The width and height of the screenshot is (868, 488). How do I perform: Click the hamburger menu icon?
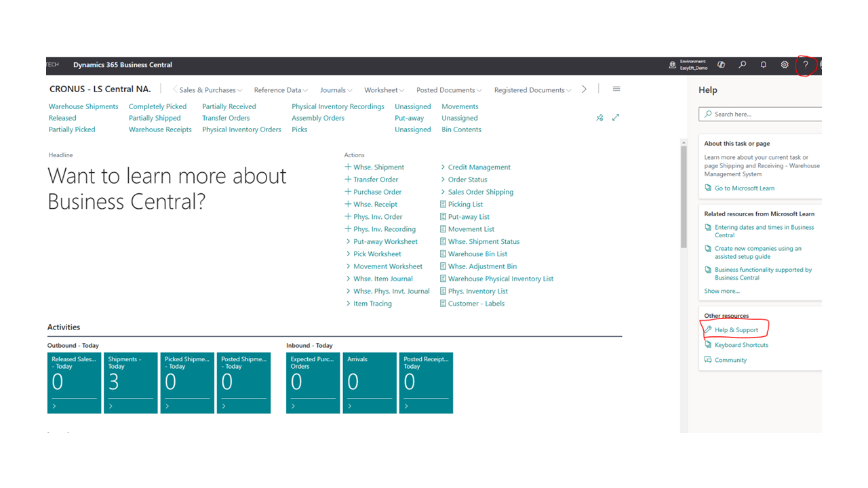point(616,89)
